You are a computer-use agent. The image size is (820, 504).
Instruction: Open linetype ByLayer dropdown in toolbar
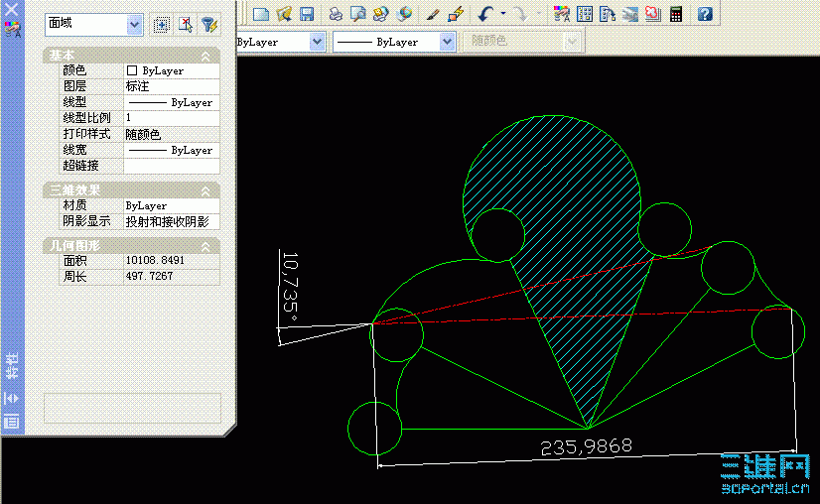pos(317,42)
